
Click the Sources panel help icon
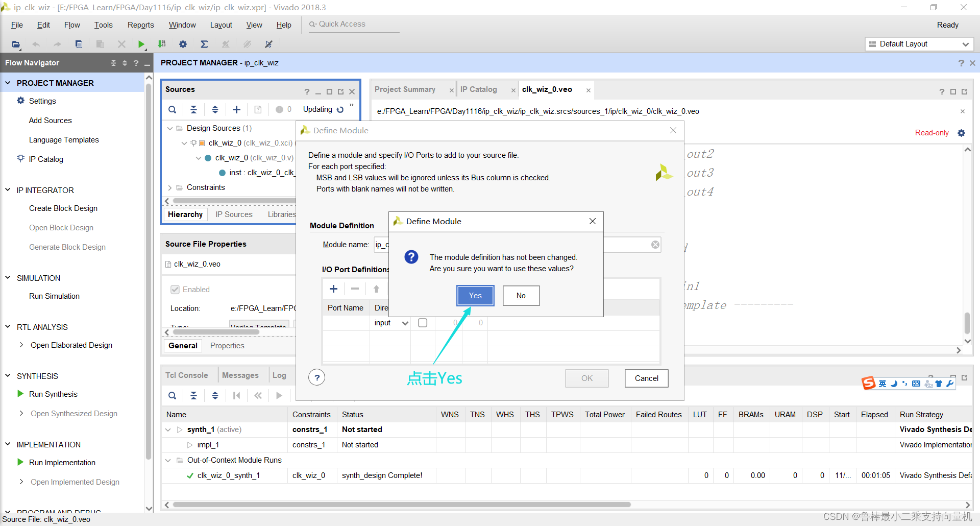pyautogui.click(x=307, y=92)
